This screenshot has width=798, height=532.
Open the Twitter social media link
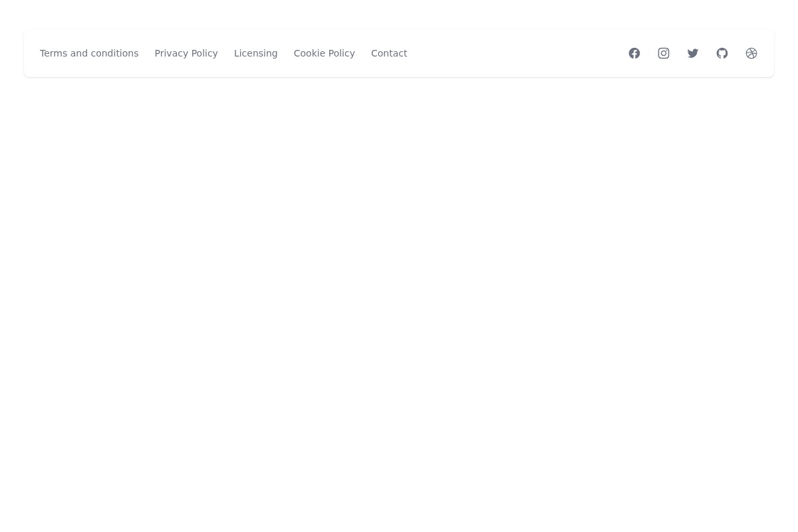coord(693,53)
